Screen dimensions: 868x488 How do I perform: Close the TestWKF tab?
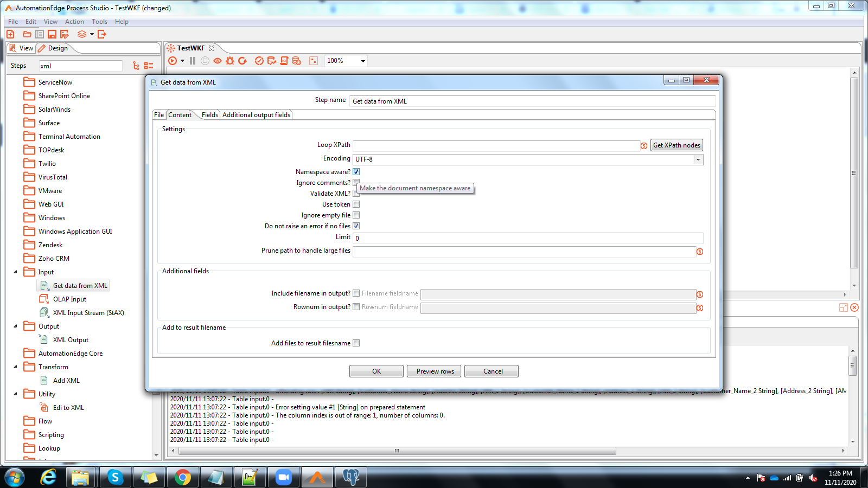(x=212, y=48)
